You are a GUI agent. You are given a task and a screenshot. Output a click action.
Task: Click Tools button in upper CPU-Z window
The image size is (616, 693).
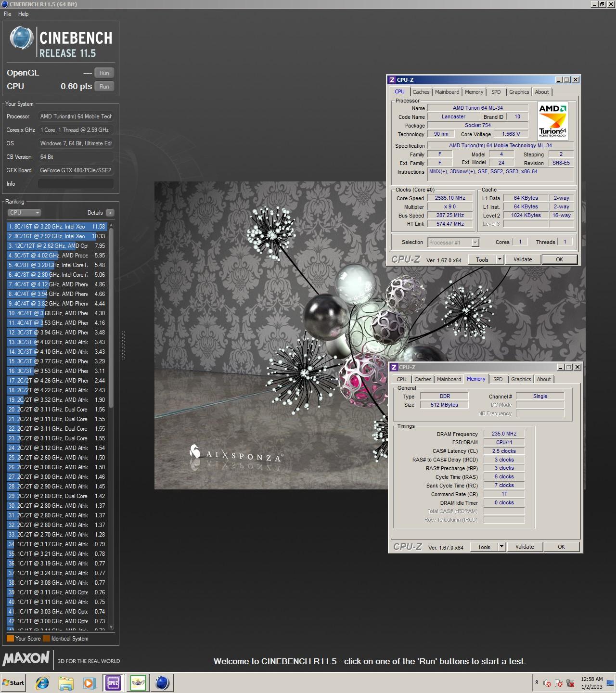coord(482,259)
